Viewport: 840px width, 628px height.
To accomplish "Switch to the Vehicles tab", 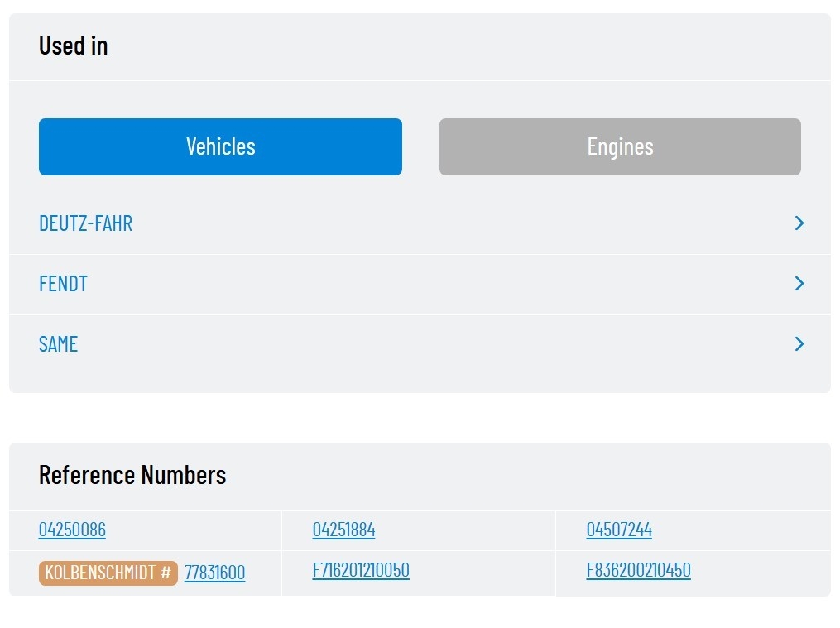I will point(220,146).
